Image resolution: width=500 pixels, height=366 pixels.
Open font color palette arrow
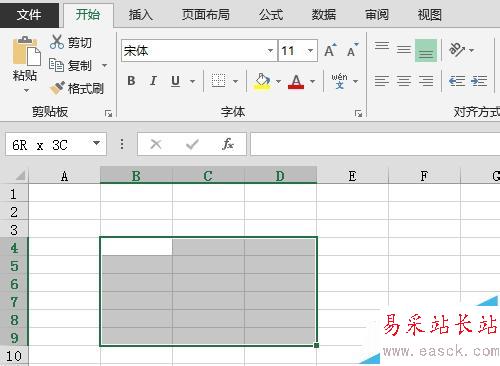pos(312,81)
